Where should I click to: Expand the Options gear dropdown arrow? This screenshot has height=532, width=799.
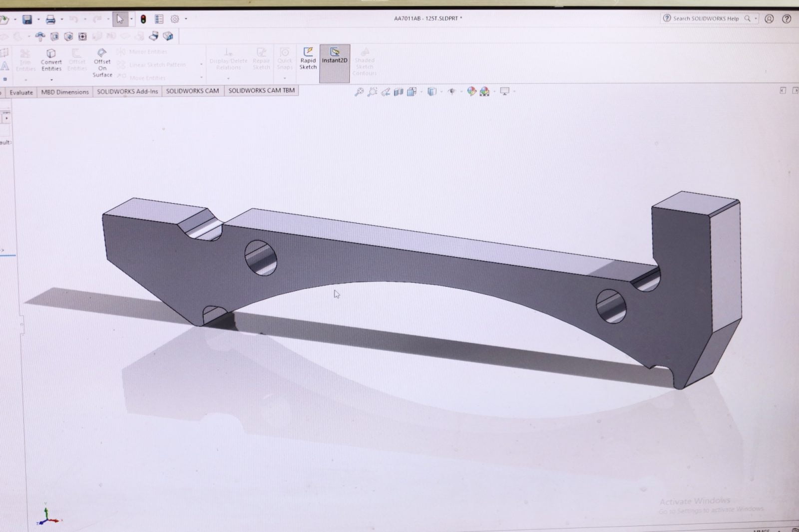tap(186, 19)
